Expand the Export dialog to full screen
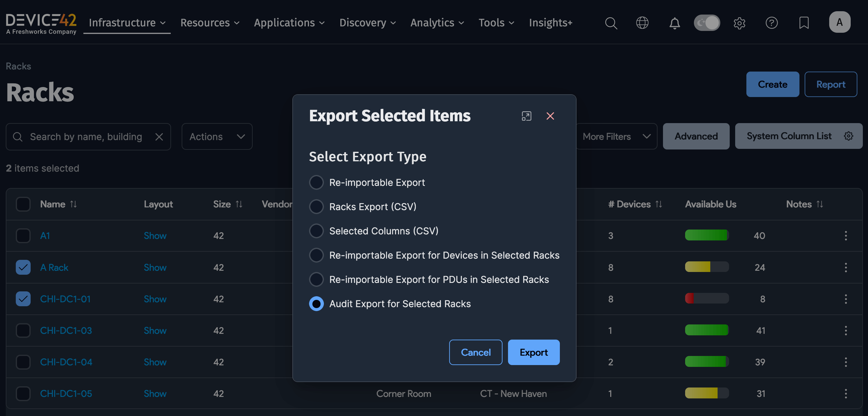 (526, 116)
